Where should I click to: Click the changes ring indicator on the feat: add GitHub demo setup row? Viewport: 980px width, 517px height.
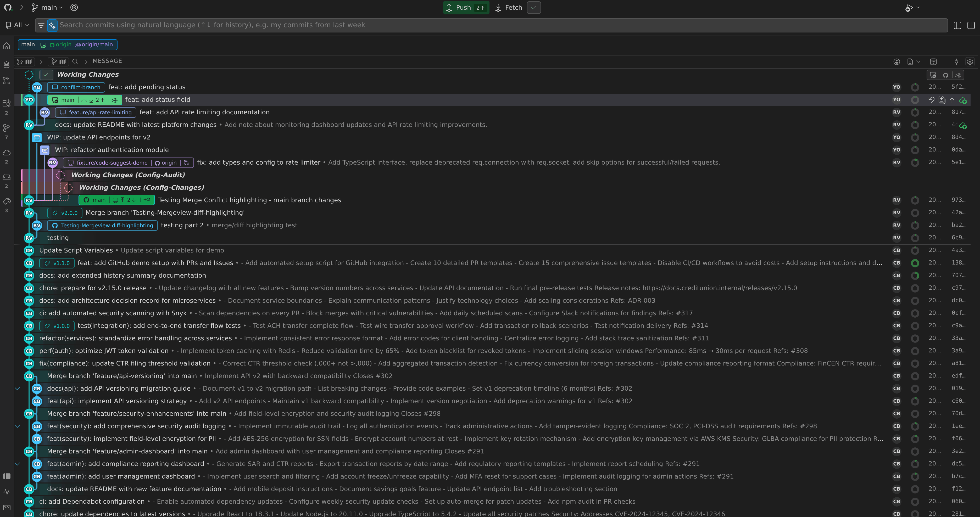[915, 263]
